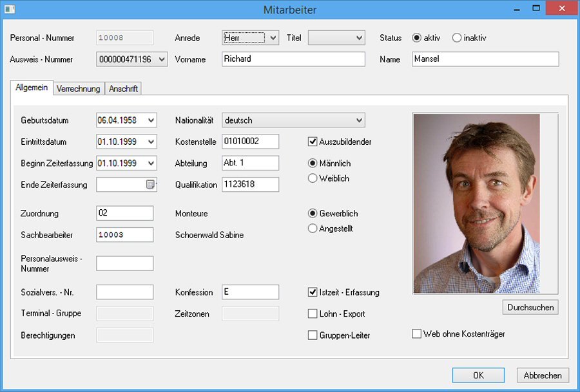Open the Nationalität dropdown
This screenshot has width=580, height=392.
359,120
